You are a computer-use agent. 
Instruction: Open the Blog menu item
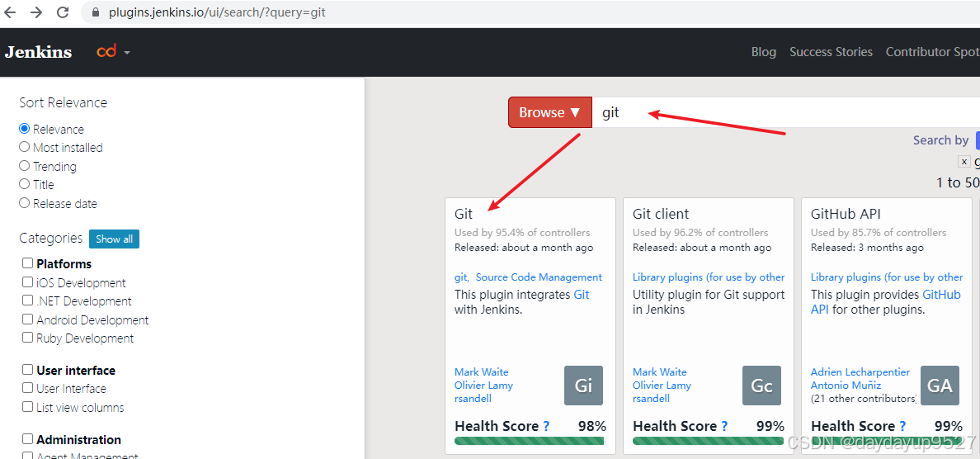coord(764,52)
